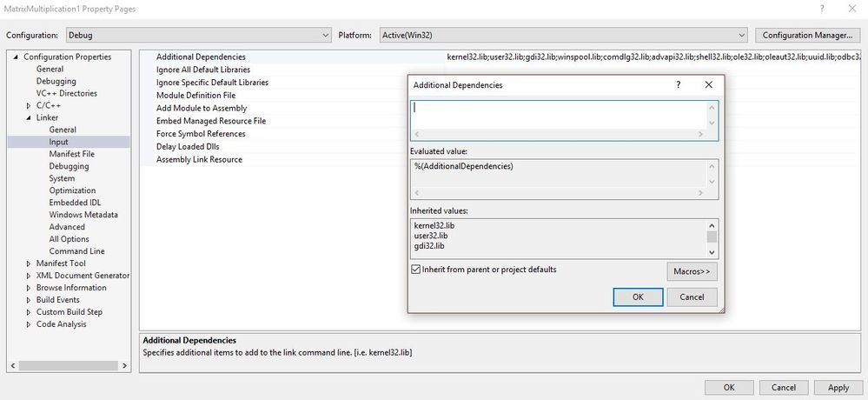Select gdi32.lib in Inherited values

click(429, 246)
